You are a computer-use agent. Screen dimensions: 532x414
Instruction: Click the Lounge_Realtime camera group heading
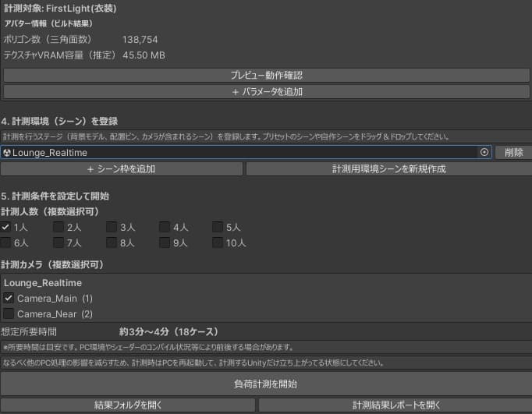click(43, 283)
